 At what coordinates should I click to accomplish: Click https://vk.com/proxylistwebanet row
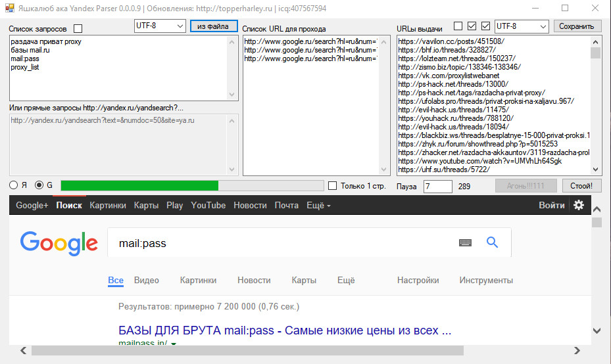(x=449, y=76)
